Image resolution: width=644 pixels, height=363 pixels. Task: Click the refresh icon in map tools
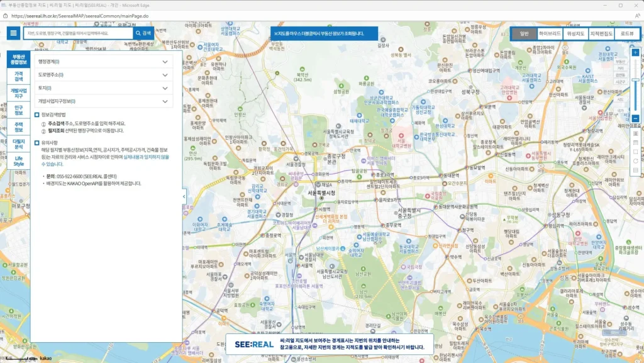[x=635, y=160]
